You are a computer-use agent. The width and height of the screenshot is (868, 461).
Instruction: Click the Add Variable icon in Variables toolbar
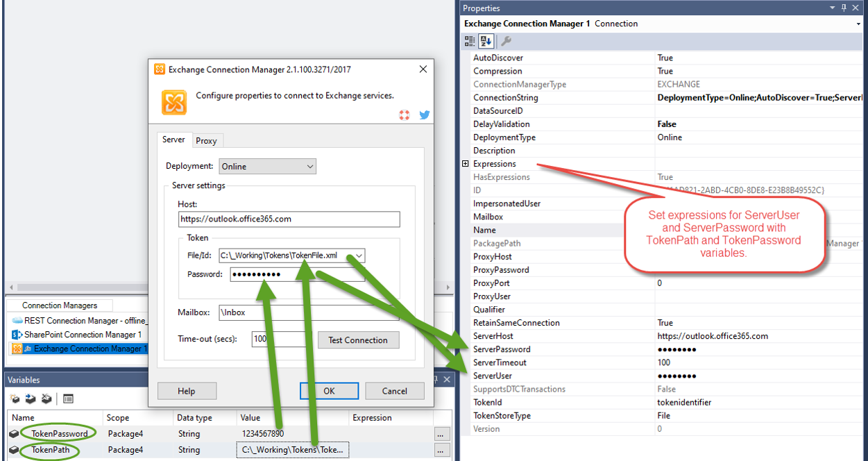point(15,399)
